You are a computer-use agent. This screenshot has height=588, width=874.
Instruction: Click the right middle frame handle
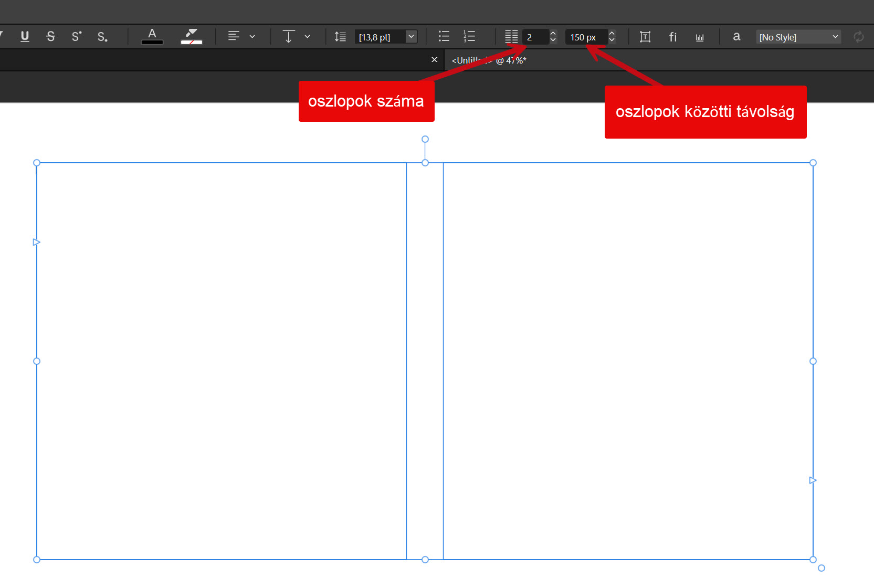tap(813, 361)
